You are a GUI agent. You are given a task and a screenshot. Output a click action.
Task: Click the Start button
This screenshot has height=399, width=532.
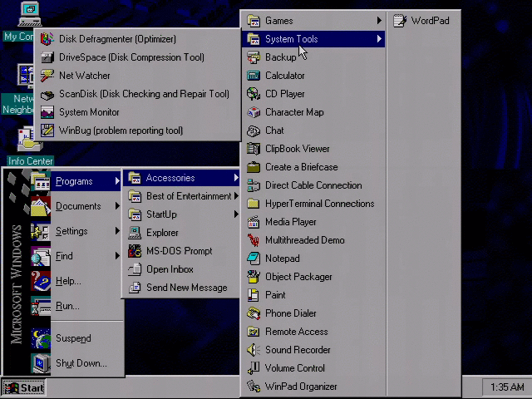click(x=23, y=388)
